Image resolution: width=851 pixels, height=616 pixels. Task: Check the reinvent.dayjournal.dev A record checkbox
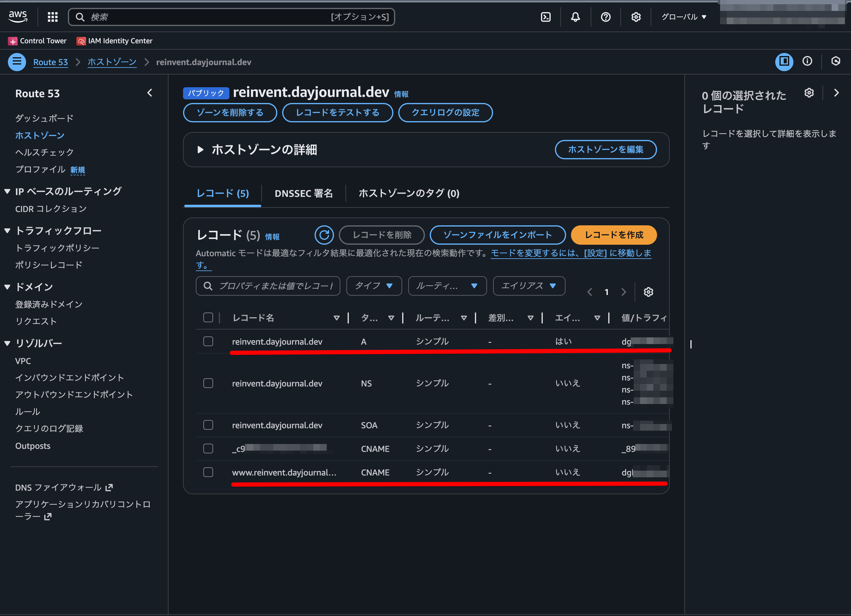click(x=208, y=342)
